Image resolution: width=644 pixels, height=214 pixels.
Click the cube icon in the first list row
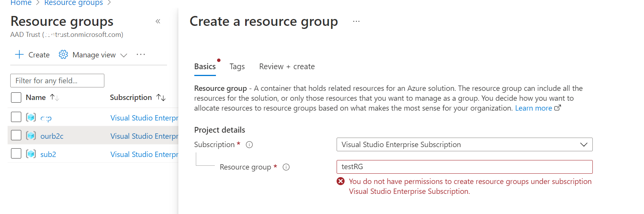click(x=31, y=117)
